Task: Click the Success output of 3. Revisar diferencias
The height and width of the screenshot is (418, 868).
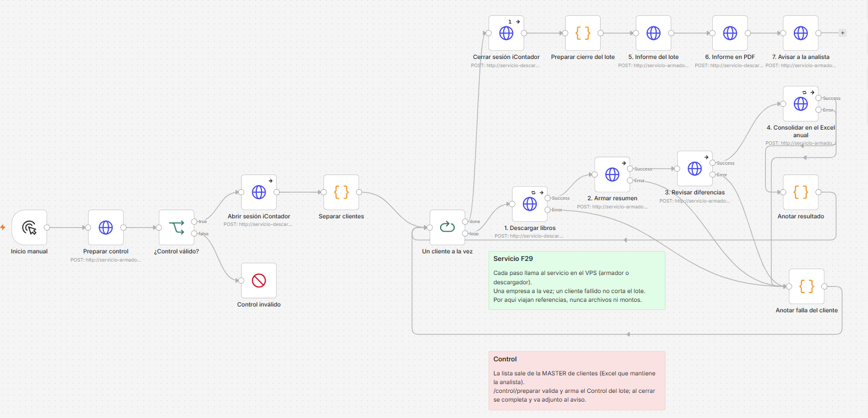Action: [x=712, y=163]
